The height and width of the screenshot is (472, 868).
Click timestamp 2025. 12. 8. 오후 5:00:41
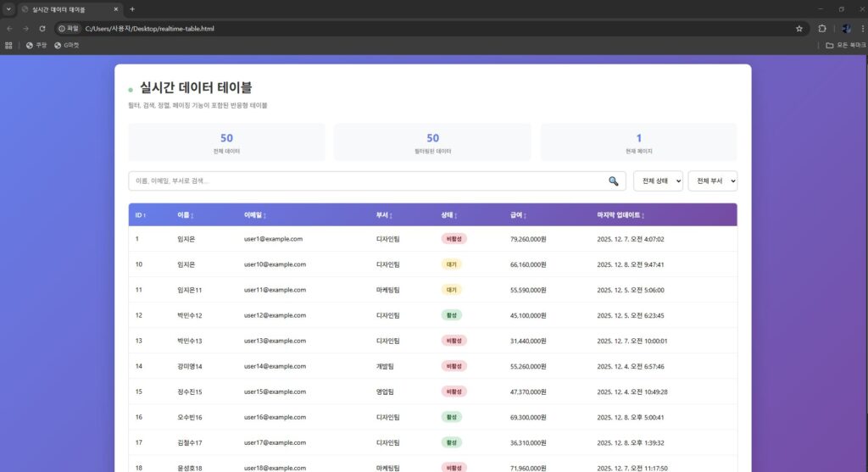pyautogui.click(x=630, y=417)
